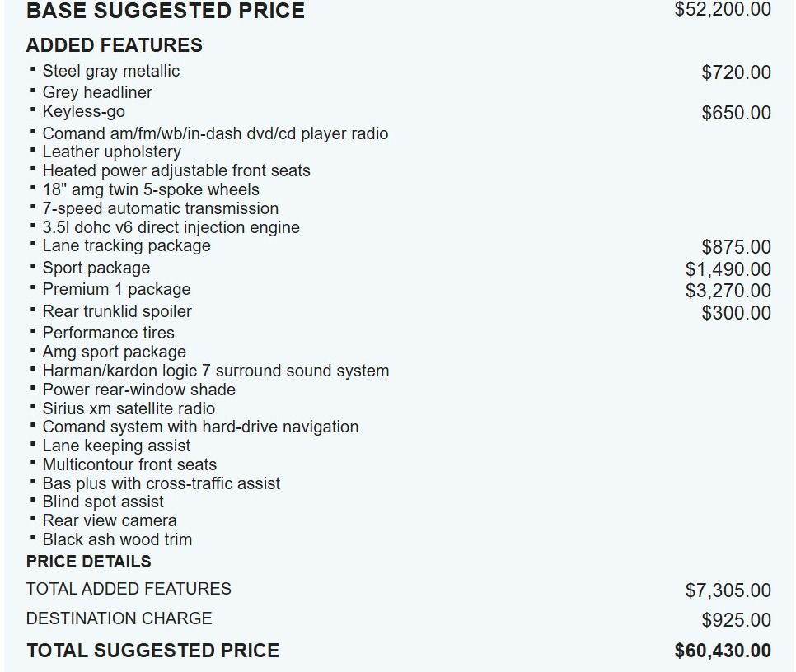This screenshot has height=672, width=796.
Task: Click the Rear trunklid spoiler item
Action: tap(116, 312)
